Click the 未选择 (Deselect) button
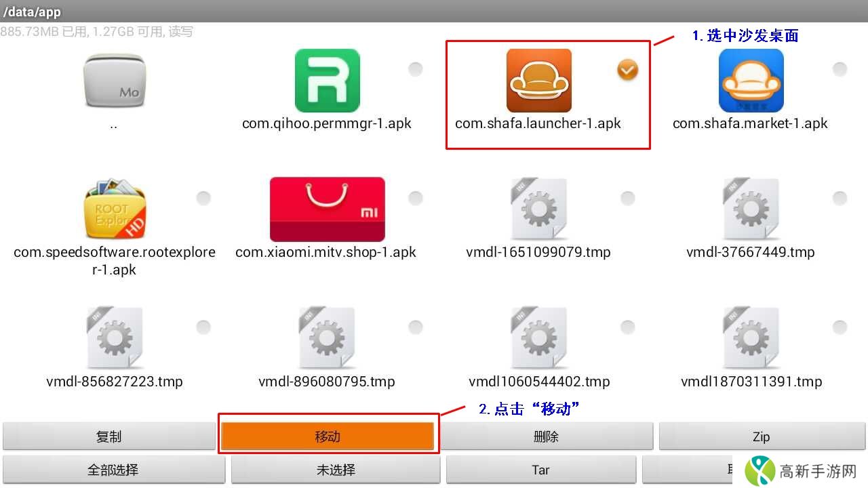Viewport: 868px width, 488px height. click(x=336, y=470)
